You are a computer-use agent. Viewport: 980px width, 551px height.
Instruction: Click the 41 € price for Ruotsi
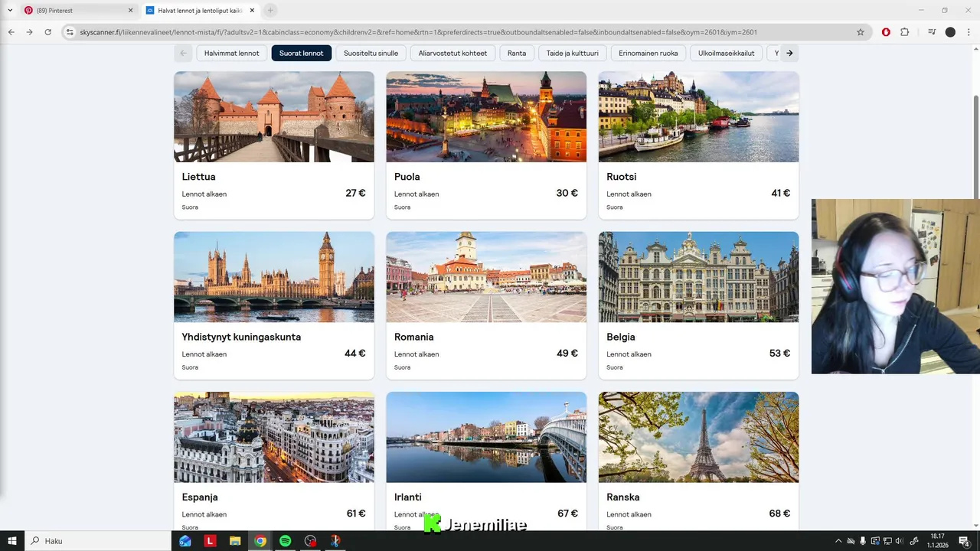click(x=780, y=193)
